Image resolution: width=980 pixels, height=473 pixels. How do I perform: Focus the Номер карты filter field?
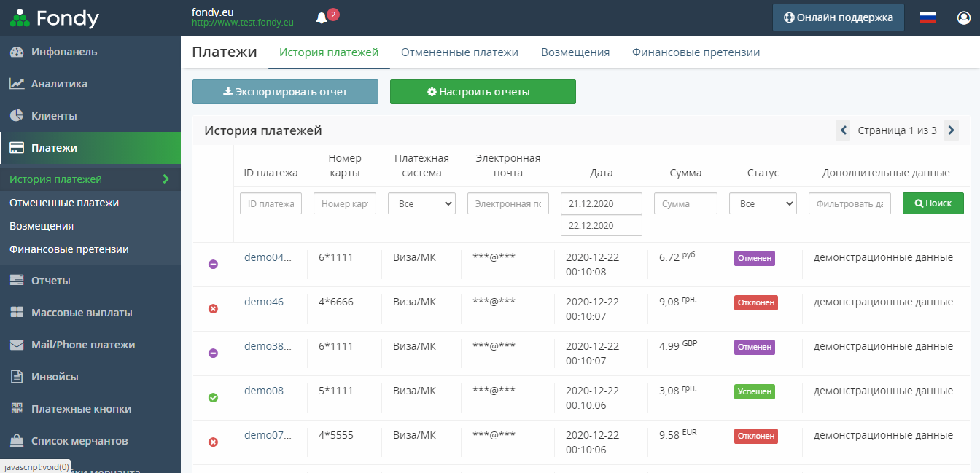click(345, 203)
